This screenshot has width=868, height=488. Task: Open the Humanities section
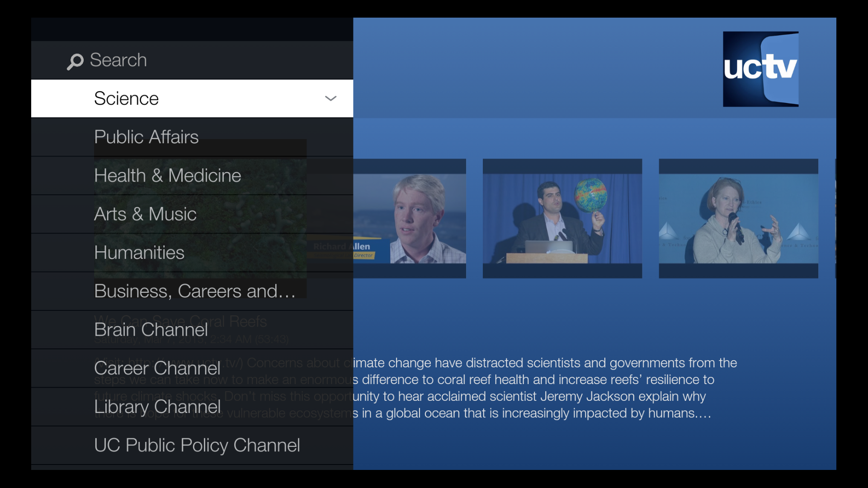point(139,253)
